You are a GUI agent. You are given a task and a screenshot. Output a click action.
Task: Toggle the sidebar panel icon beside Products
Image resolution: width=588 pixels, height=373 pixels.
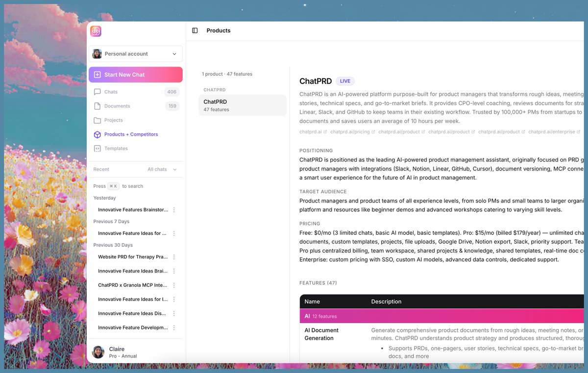pos(195,30)
